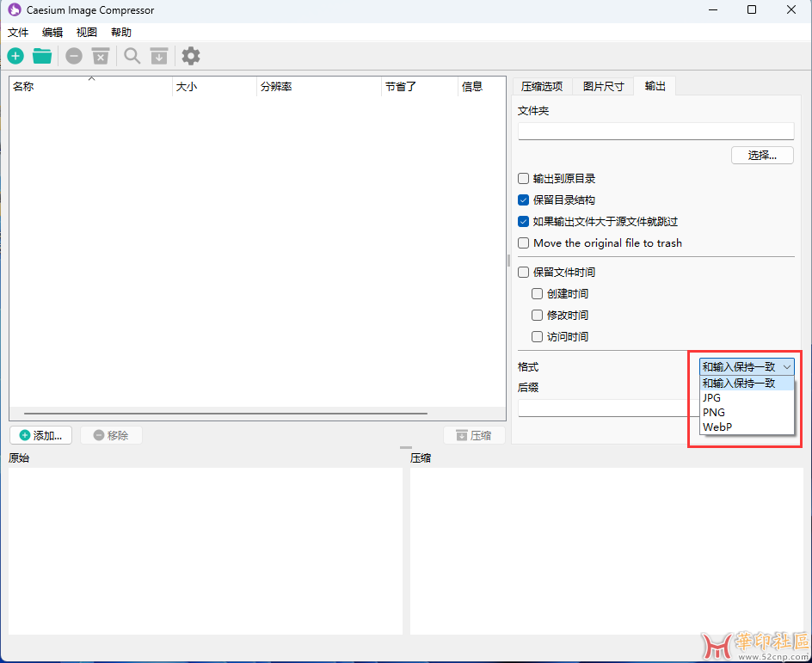This screenshot has width=812, height=663.
Task: Switch to 压缩选项 tab
Action: coord(542,87)
